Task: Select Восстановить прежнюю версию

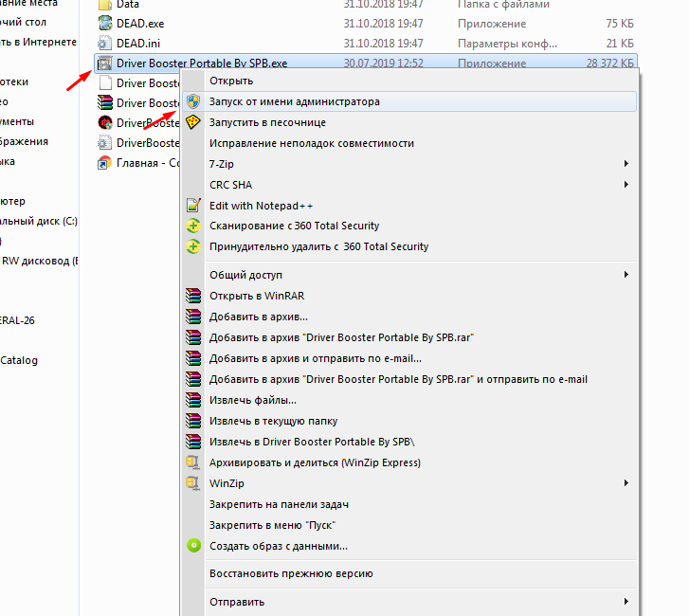Action: click(409, 573)
